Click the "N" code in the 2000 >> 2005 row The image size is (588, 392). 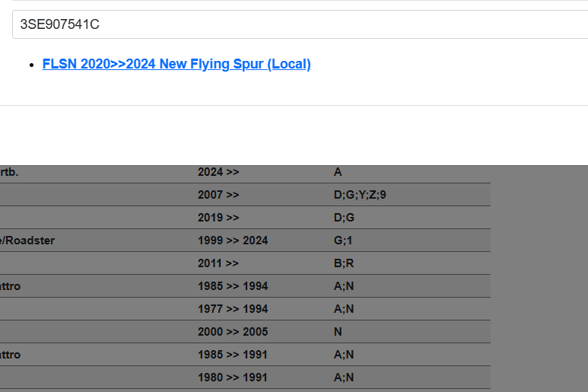tap(338, 332)
